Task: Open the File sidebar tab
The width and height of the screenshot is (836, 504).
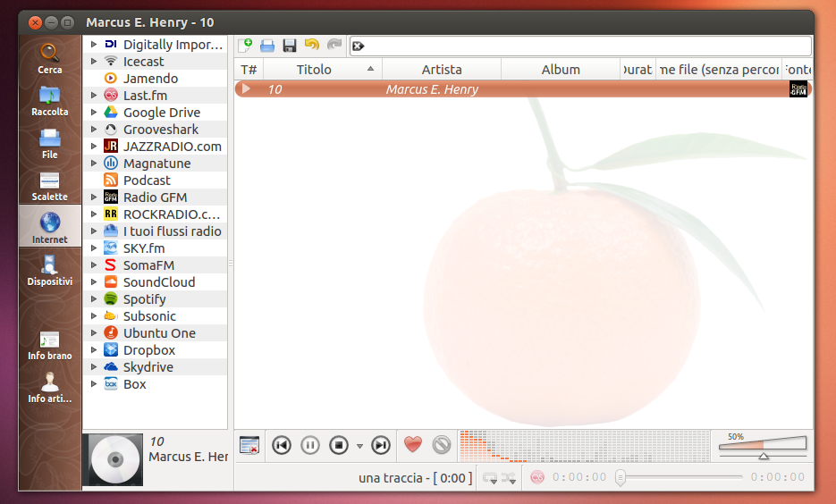Action: (x=49, y=144)
